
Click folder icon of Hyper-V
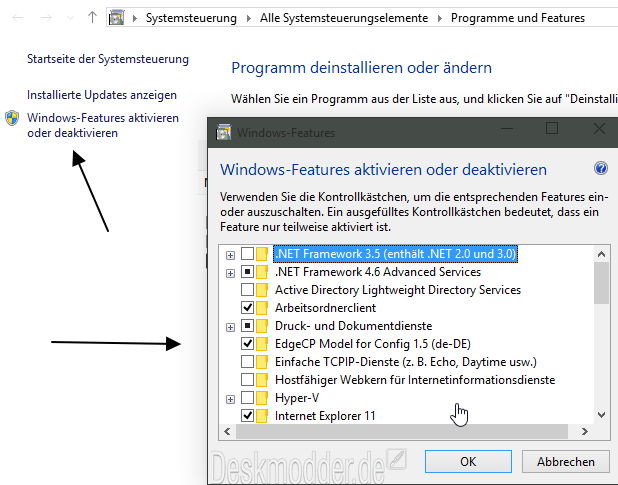pyautogui.click(x=262, y=398)
